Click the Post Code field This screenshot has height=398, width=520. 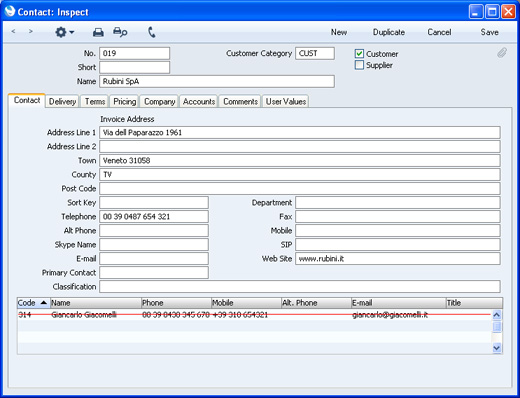(300, 188)
